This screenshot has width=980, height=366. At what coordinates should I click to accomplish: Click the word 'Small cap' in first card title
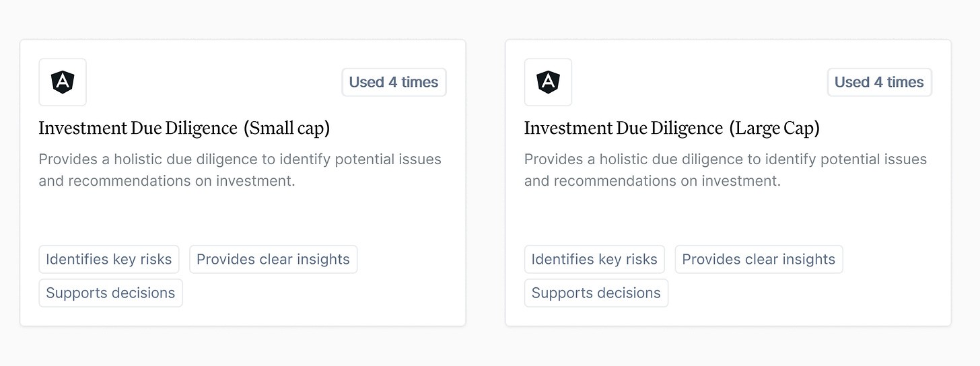287,128
